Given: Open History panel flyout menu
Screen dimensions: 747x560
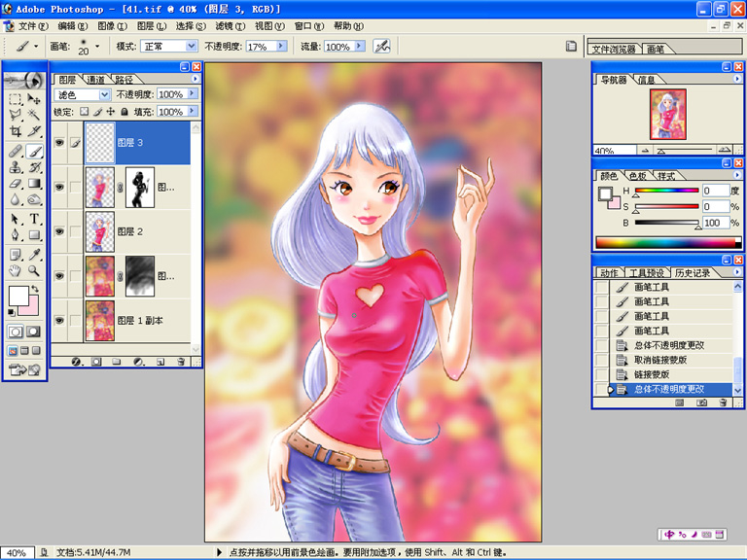Looking at the screenshot, I should (737, 272).
